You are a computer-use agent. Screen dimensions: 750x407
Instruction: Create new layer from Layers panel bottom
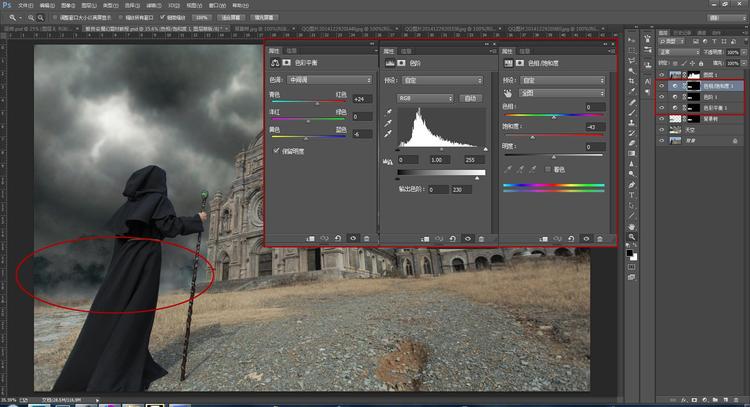[726, 400]
